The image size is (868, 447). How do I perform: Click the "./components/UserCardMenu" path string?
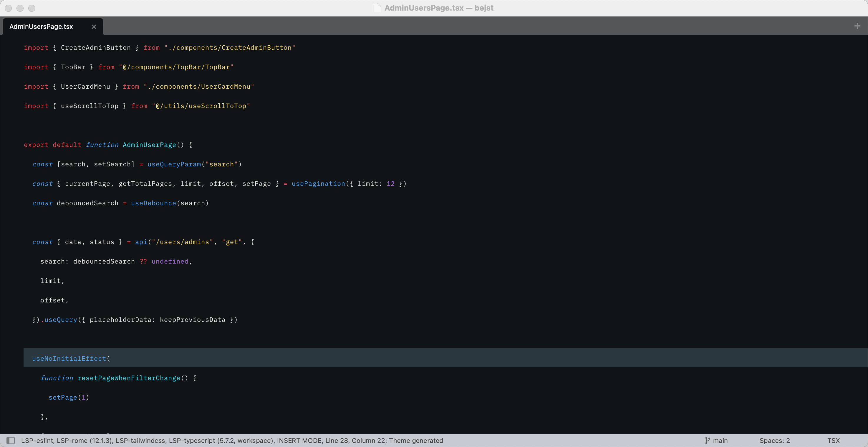[199, 87]
